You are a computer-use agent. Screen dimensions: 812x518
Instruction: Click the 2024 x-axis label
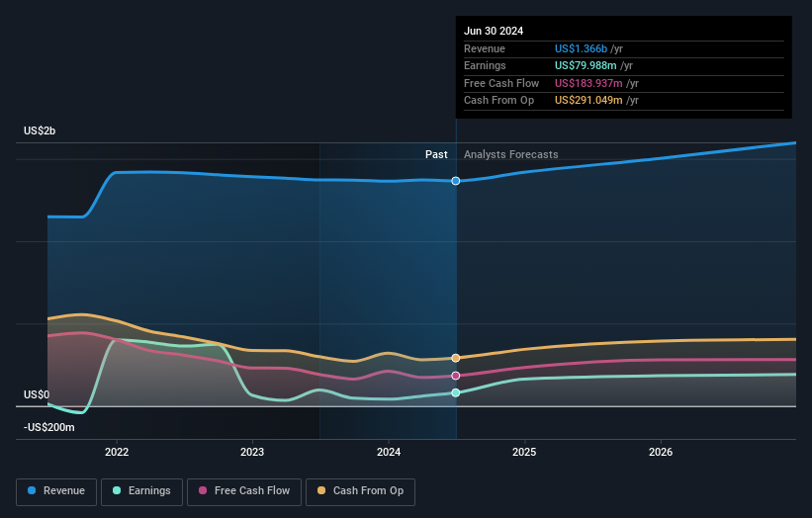[389, 453]
